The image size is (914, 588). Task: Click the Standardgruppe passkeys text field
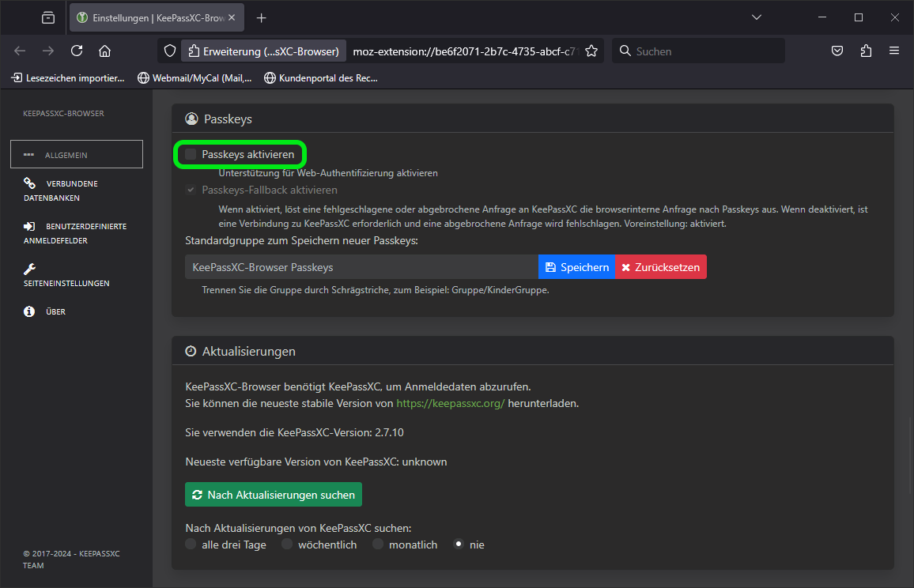pos(361,267)
